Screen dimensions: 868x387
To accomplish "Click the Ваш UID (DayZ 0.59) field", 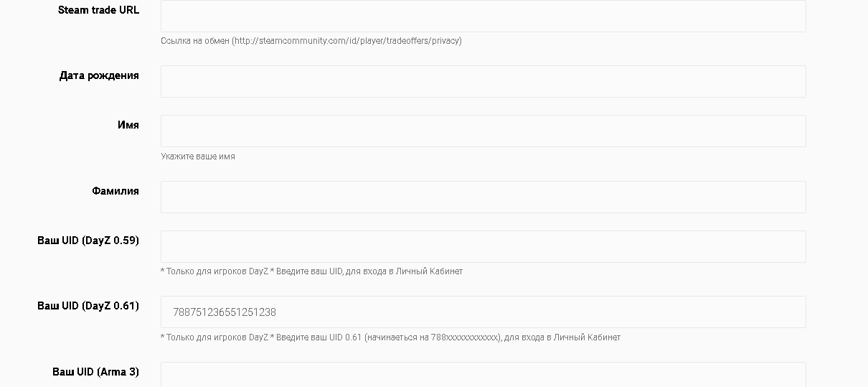I will point(483,246).
